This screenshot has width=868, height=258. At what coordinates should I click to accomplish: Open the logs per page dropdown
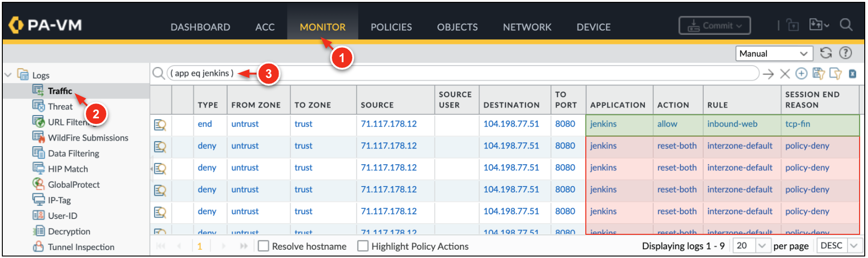pyautogui.click(x=761, y=245)
